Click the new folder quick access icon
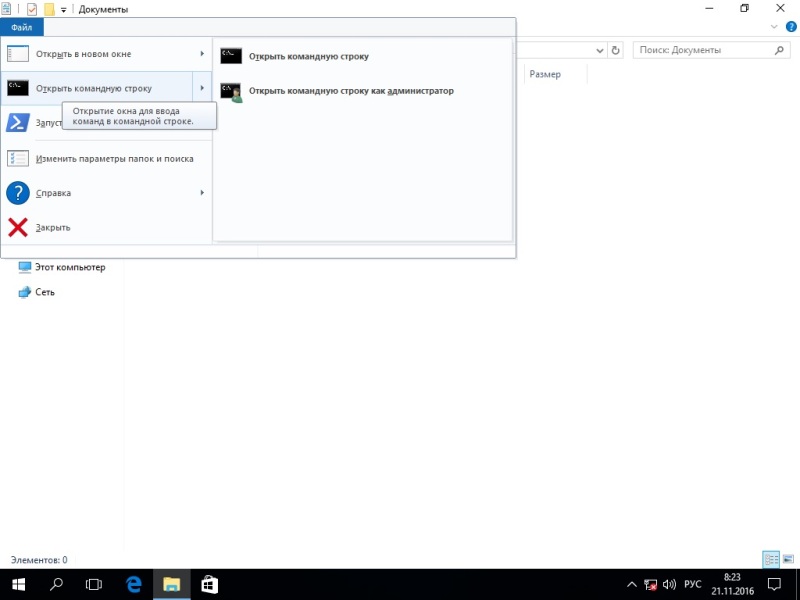Image resolution: width=800 pixels, height=600 pixels. pos(49,9)
